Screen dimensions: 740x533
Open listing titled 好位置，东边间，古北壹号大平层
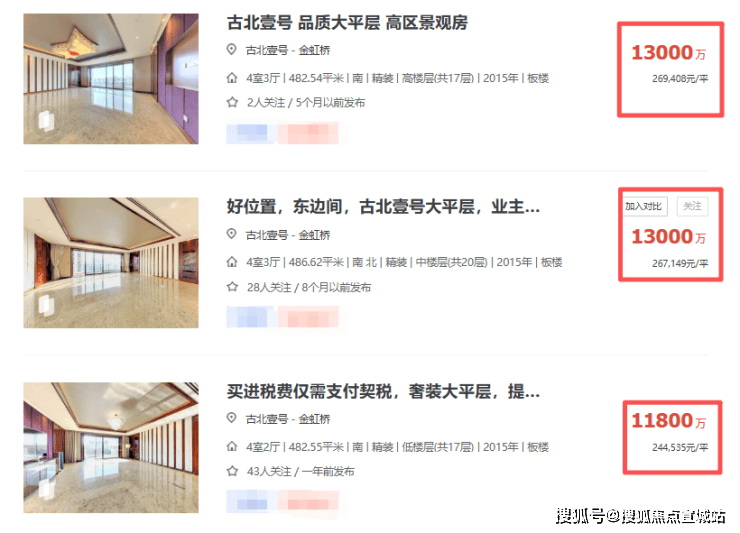point(383,207)
